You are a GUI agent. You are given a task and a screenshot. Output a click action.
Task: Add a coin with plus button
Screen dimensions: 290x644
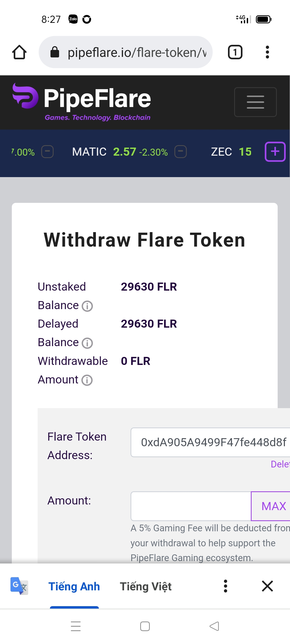275,152
